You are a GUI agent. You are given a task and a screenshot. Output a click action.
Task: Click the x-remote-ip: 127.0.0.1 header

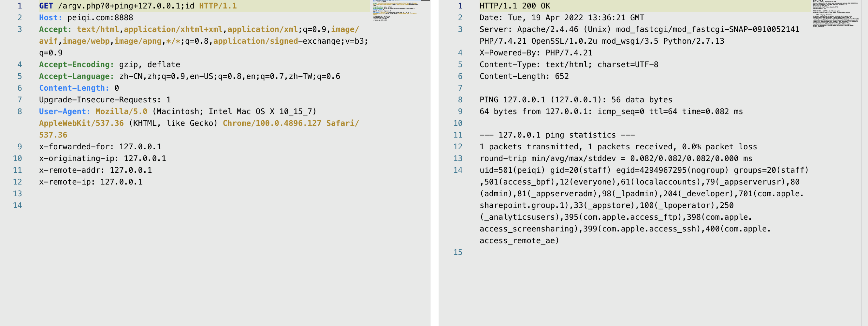pos(91,182)
